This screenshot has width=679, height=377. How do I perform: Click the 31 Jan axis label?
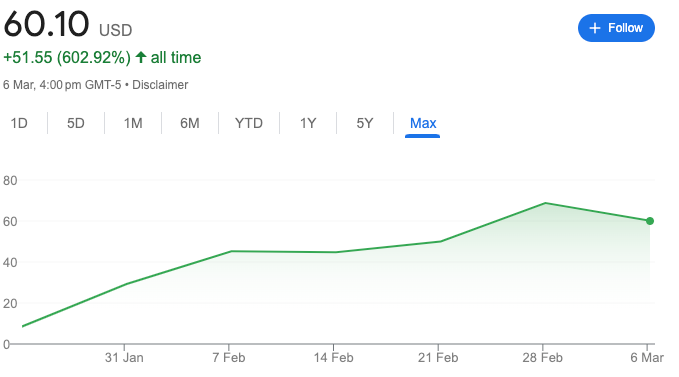[124, 358]
